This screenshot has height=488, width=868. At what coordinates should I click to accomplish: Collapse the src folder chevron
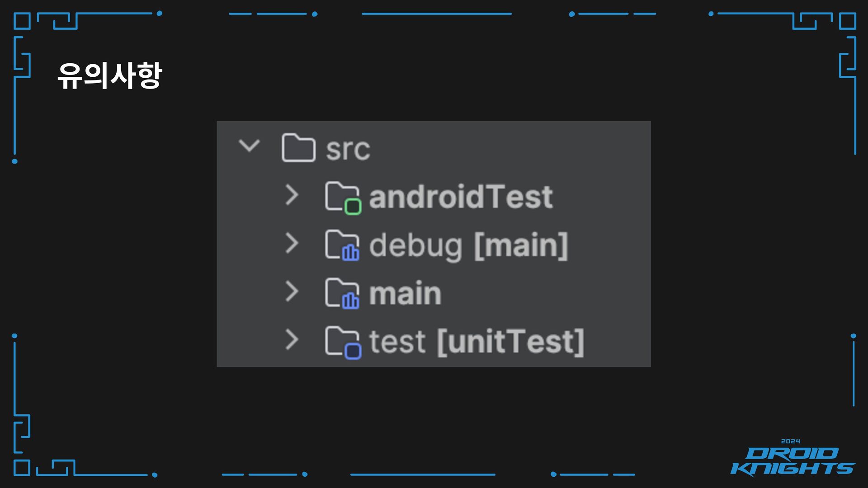(x=249, y=145)
